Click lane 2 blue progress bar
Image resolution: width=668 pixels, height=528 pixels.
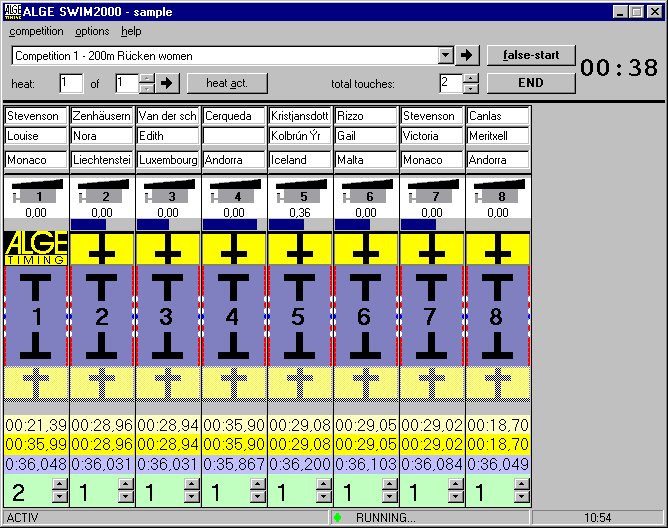[89, 225]
